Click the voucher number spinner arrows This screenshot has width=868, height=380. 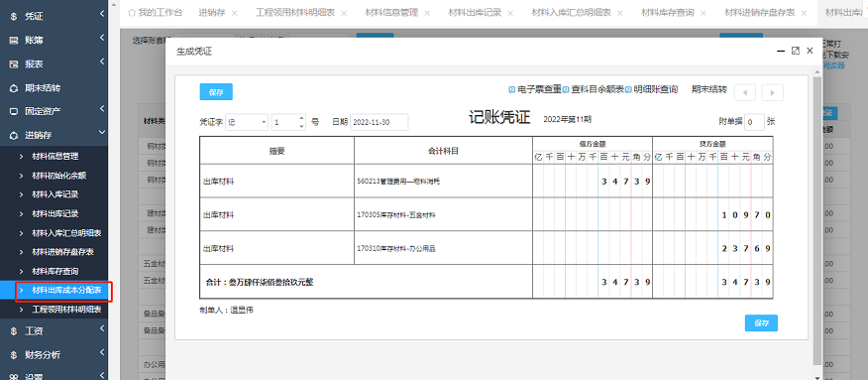point(301,122)
